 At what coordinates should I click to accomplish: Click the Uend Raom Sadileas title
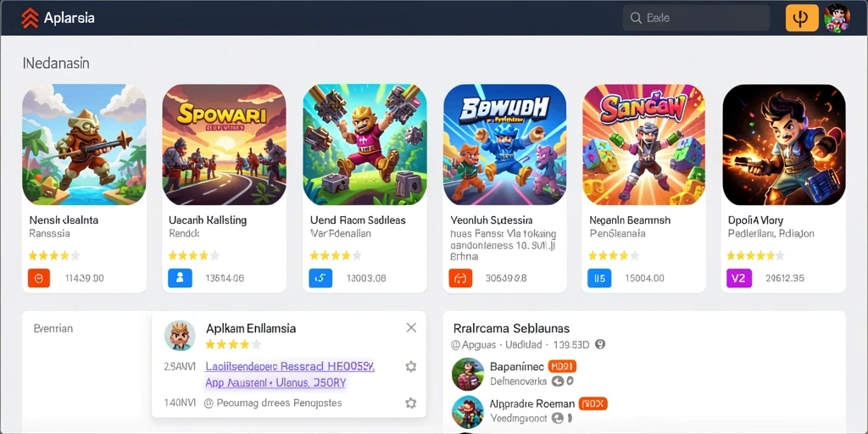(359, 220)
